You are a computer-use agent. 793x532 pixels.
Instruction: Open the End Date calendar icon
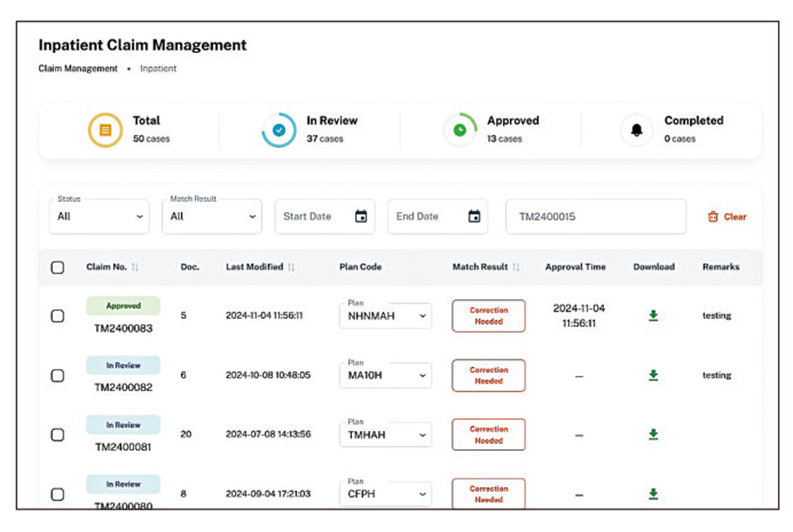tap(474, 216)
